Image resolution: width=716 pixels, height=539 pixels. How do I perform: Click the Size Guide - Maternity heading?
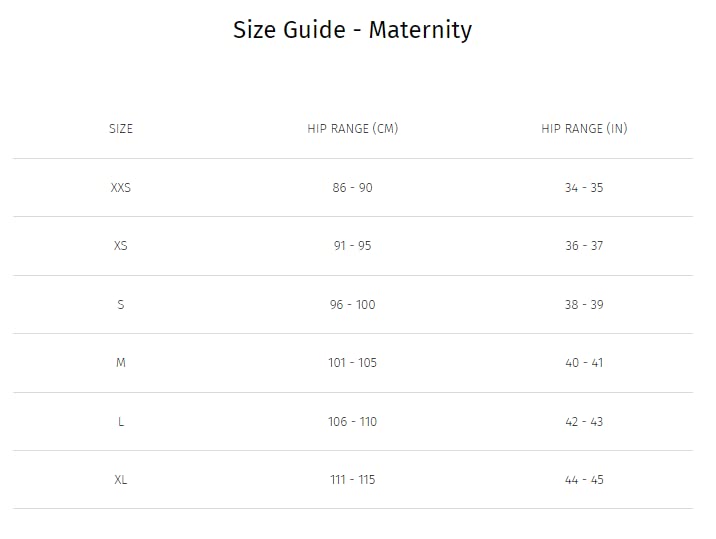pyautogui.click(x=352, y=30)
